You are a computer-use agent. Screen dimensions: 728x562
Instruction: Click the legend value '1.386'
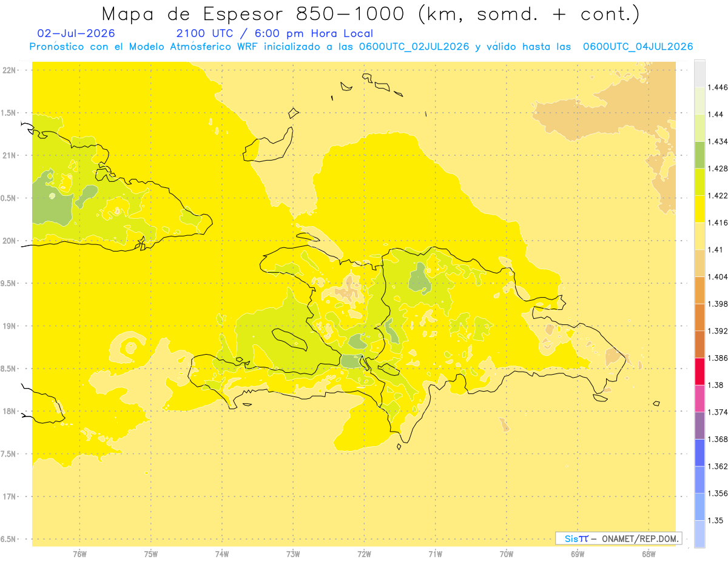coord(717,358)
